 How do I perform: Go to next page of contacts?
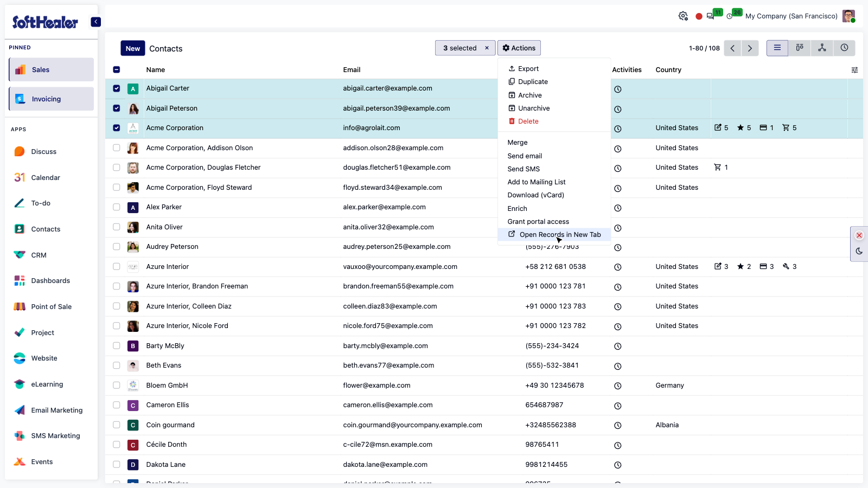(750, 48)
